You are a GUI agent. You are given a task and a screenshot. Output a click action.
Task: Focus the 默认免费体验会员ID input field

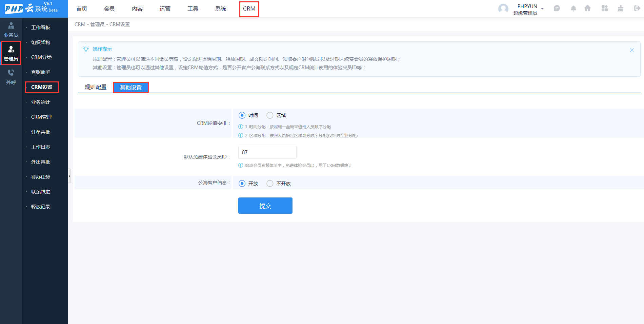click(267, 152)
